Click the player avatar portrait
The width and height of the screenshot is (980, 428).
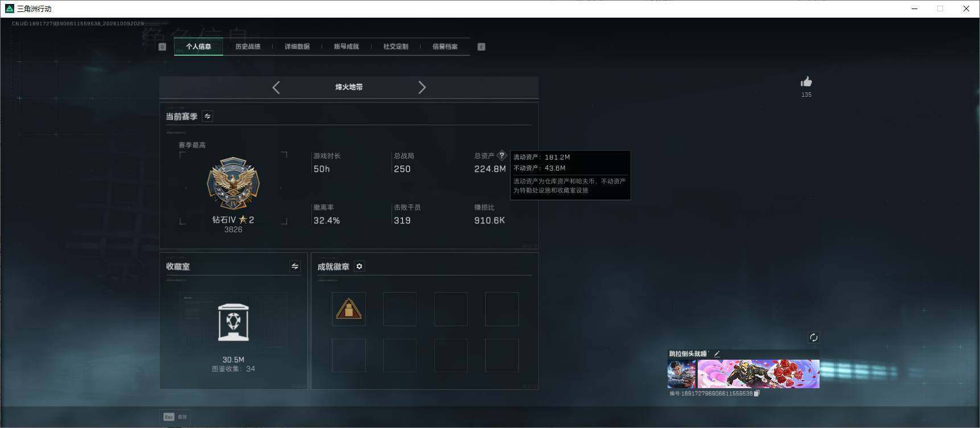[681, 373]
